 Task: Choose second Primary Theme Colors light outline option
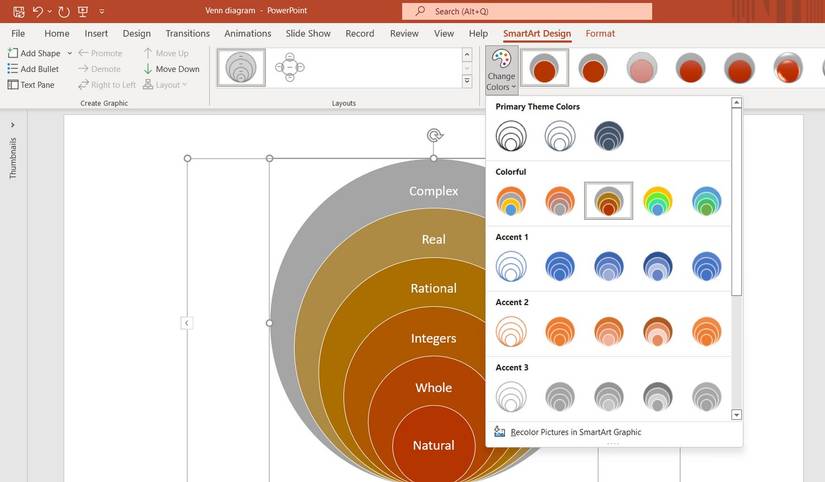tap(560, 135)
